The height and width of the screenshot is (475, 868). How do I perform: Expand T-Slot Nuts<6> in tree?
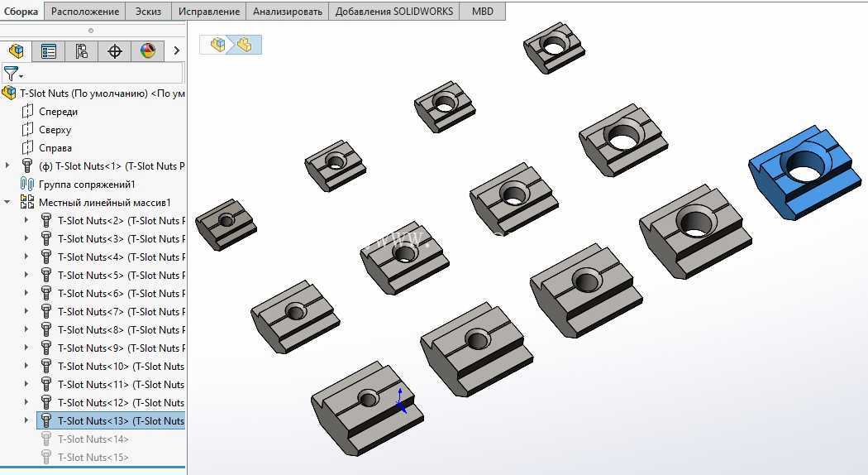pos(26,293)
